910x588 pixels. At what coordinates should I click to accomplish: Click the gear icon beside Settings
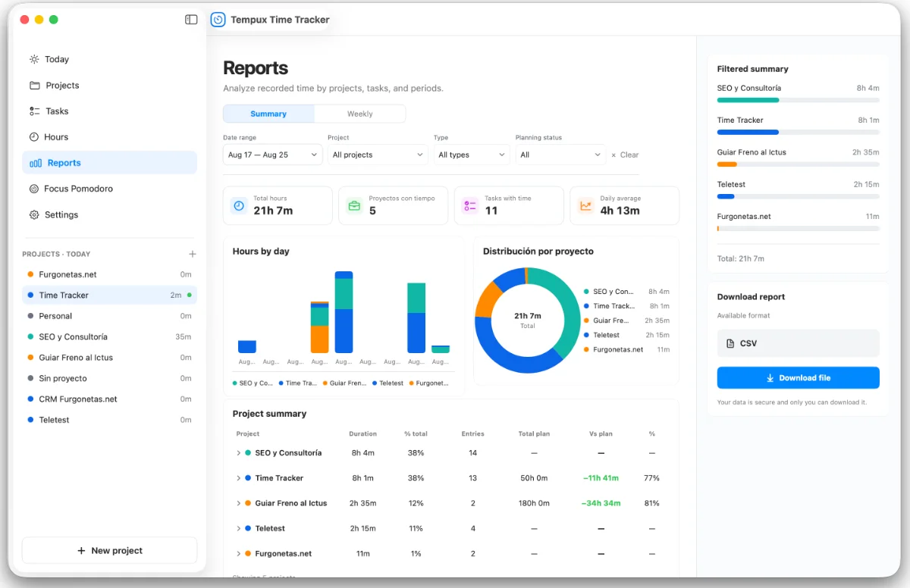(x=34, y=214)
